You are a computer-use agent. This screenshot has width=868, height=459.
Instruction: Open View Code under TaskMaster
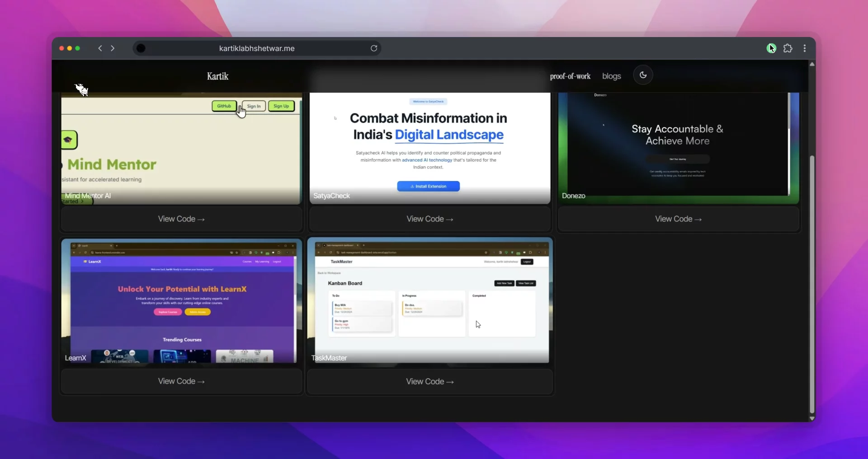pos(429,382)
